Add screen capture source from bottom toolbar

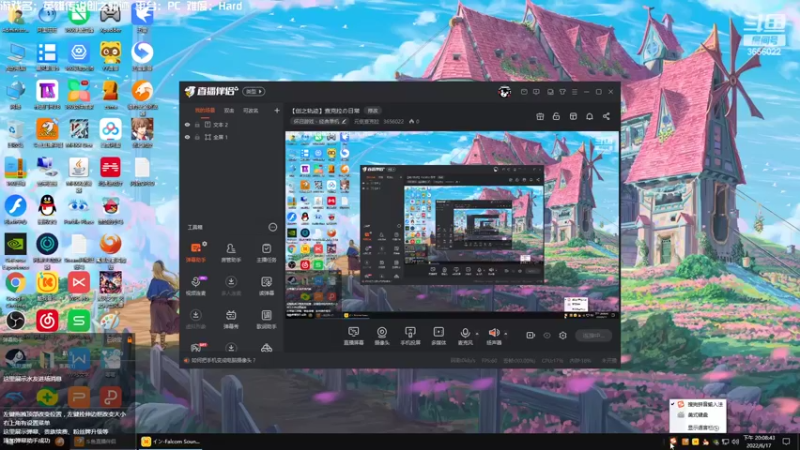tap(354, 336)
